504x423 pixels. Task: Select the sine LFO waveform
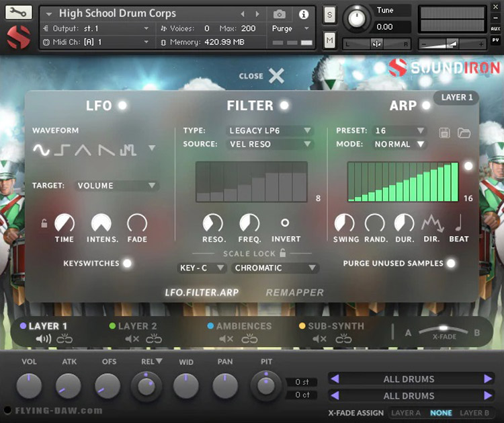point(42,149)
